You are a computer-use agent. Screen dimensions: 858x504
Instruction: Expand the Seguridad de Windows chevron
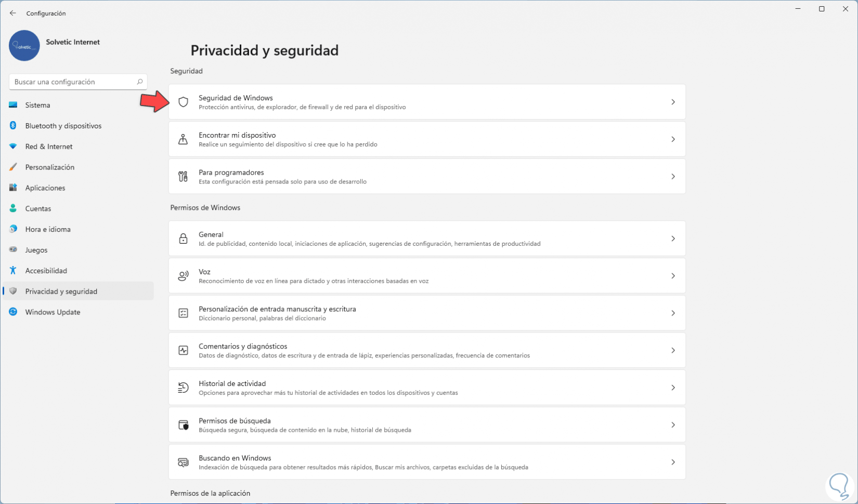coord(673,102)
